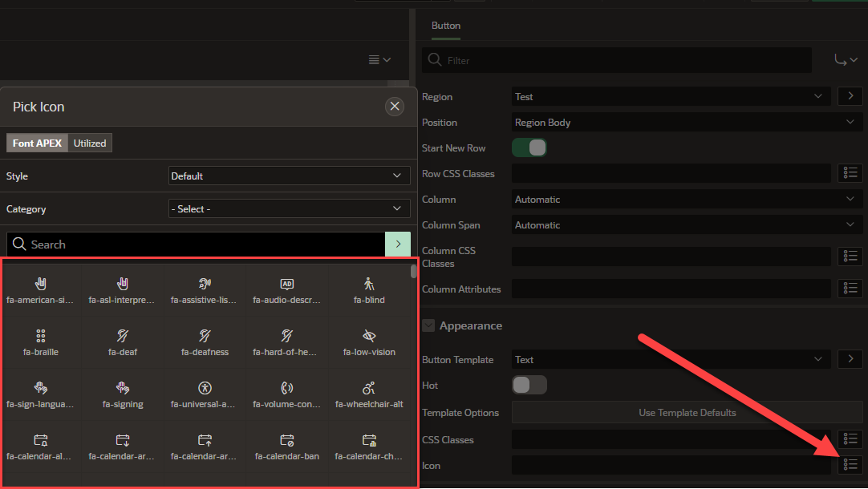Switch to Font APEX tab
This screenshot has width=868, height=489.
coord(37,143)
